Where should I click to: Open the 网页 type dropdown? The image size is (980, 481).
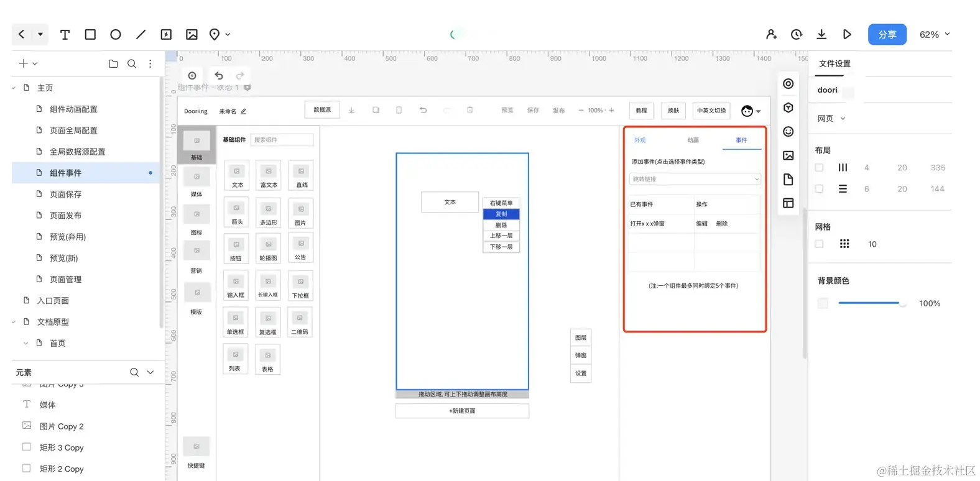831,119
